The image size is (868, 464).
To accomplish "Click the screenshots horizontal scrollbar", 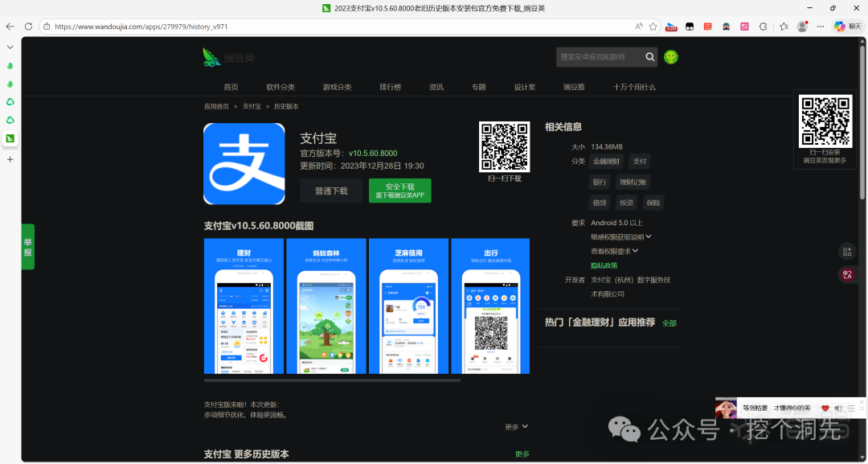I will point(332,380).
